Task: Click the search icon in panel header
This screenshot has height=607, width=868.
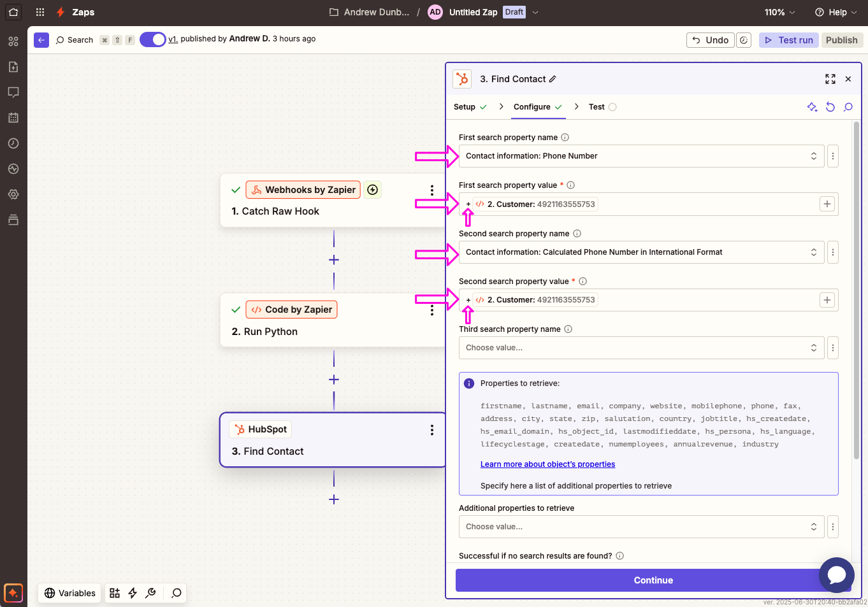Action: [848, 107]
